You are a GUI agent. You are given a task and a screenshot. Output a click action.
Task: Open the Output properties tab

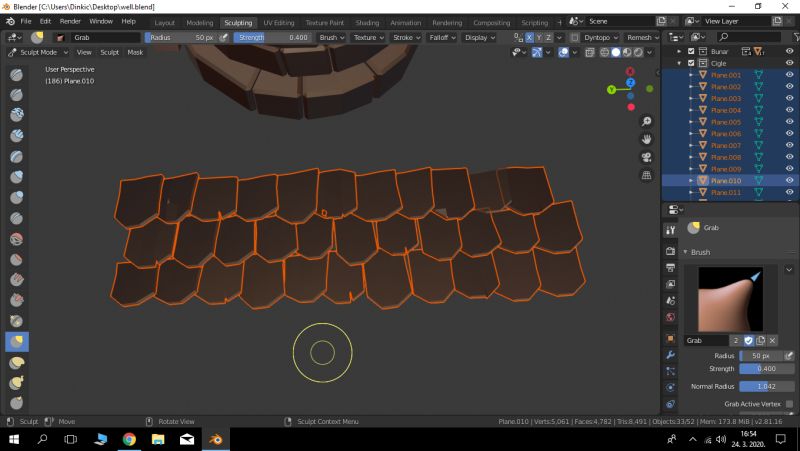click(x=670, y=268)
